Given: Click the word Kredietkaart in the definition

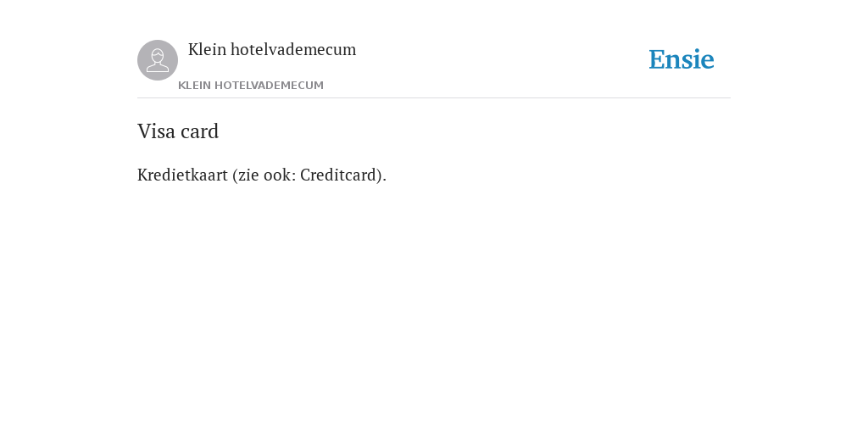Looking at the screenshot, I should coord(183,175).
